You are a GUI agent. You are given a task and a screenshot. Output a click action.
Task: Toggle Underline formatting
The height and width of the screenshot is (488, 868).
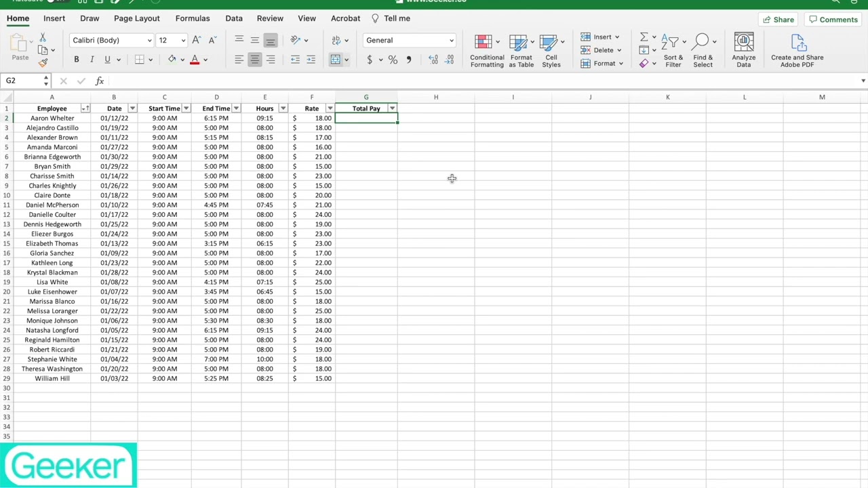click(x=107, y=60)
